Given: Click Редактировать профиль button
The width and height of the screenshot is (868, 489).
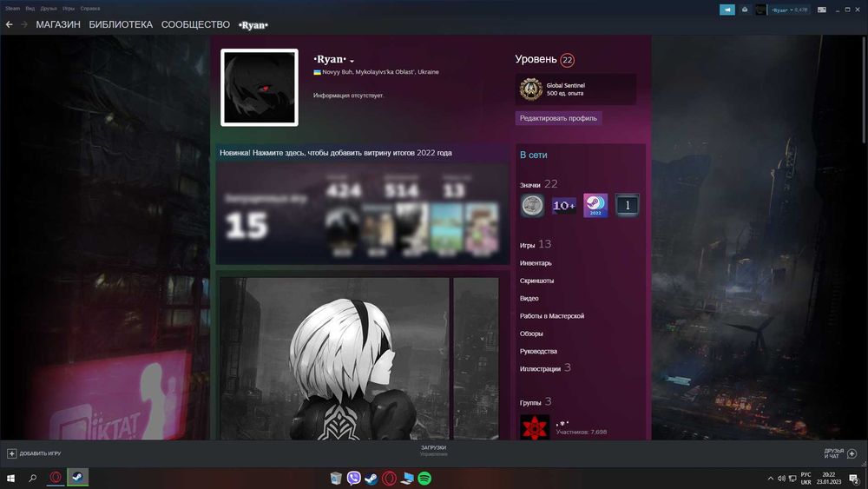Looking at the screenshot, I should pos(558,118).
